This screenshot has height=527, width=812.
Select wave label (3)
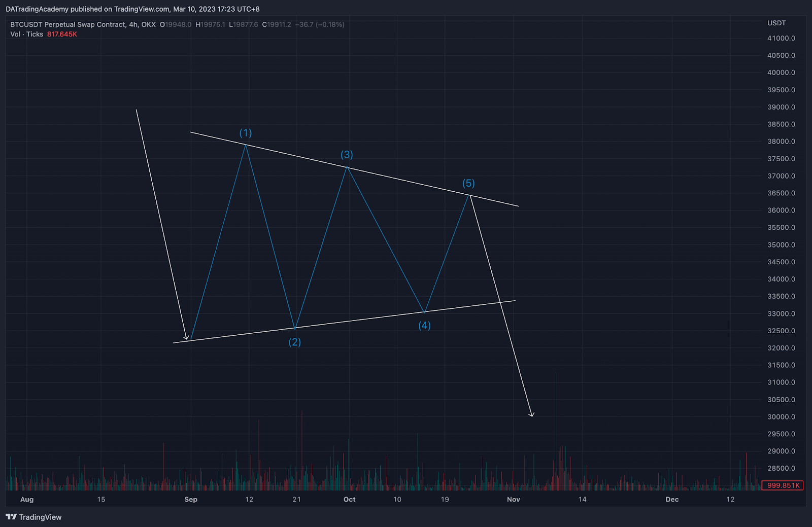tap(347, 155)
